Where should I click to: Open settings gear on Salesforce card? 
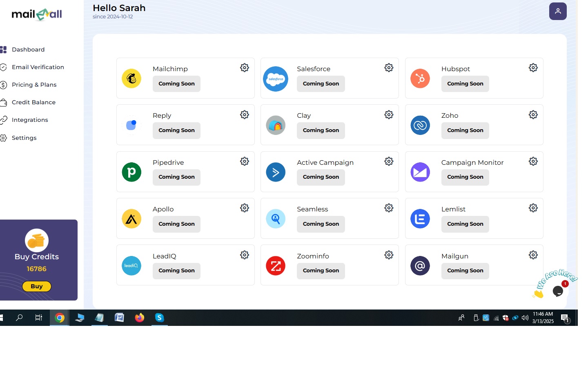(389, 68)
